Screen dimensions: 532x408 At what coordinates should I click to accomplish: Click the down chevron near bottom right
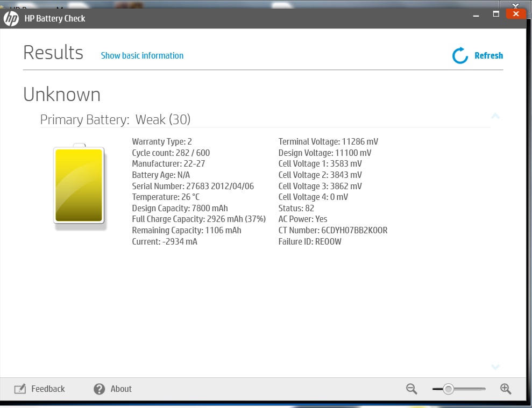(x=495, y=367)
